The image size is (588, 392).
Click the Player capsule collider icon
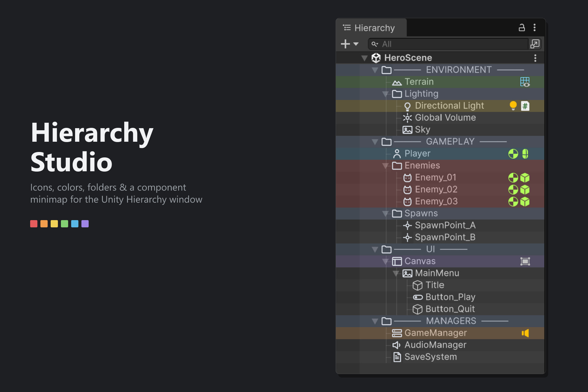(x=525, y=154)
